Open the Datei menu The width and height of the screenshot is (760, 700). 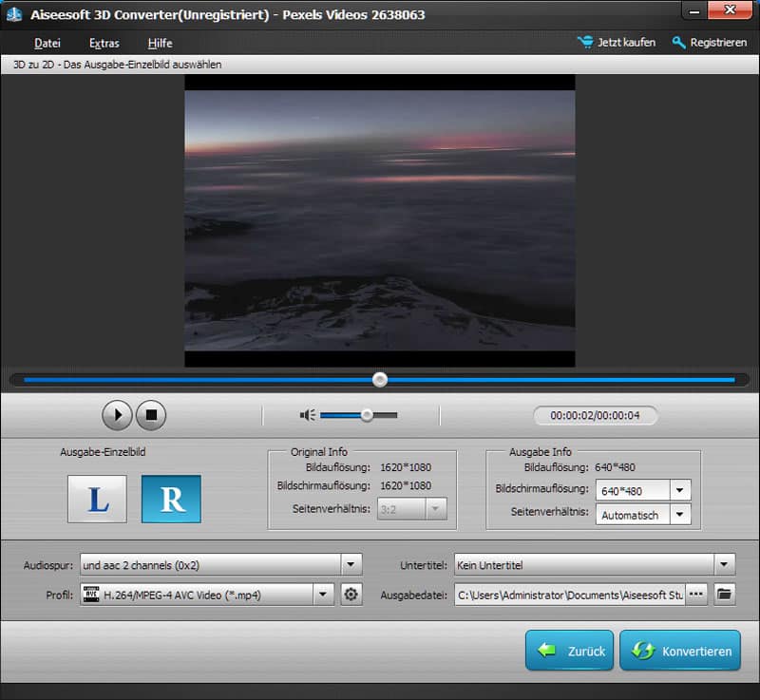click(47, 43)
